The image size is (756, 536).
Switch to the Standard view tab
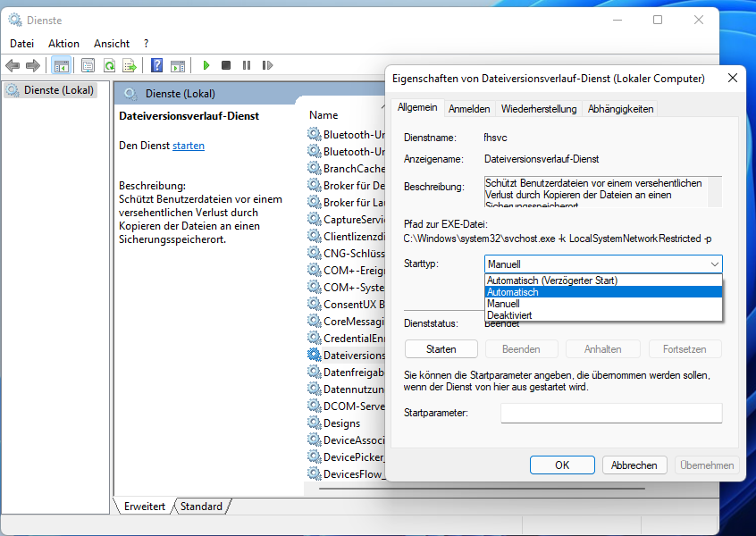(x=201, y=507)
